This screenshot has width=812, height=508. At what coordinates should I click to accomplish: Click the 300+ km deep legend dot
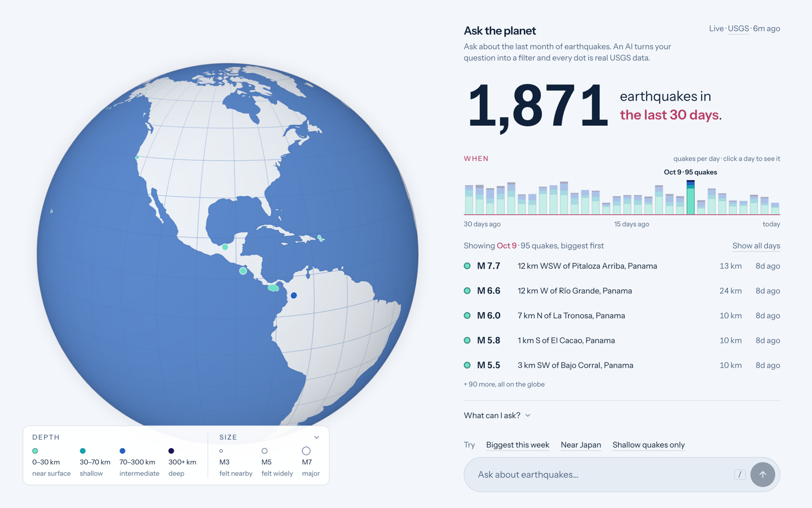coord(171,451)
